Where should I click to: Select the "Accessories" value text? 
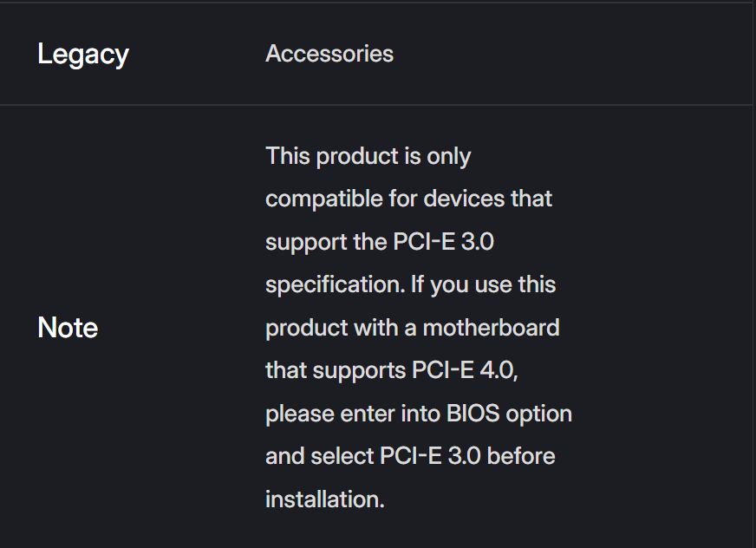(x=329, y=54)
